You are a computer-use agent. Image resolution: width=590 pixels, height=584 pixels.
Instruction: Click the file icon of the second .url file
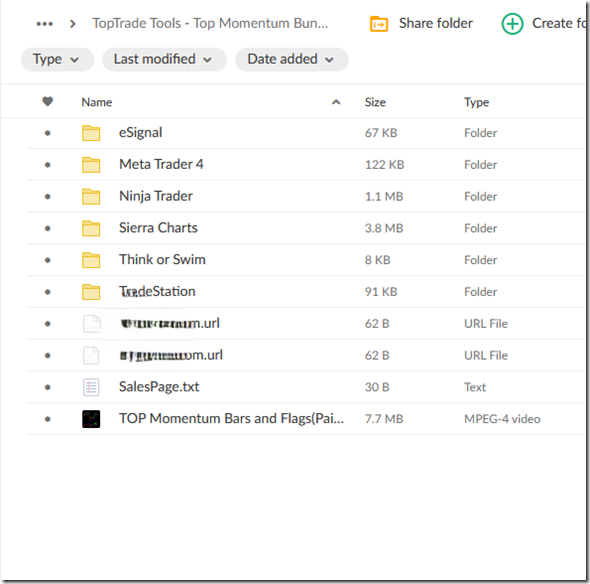91,355
